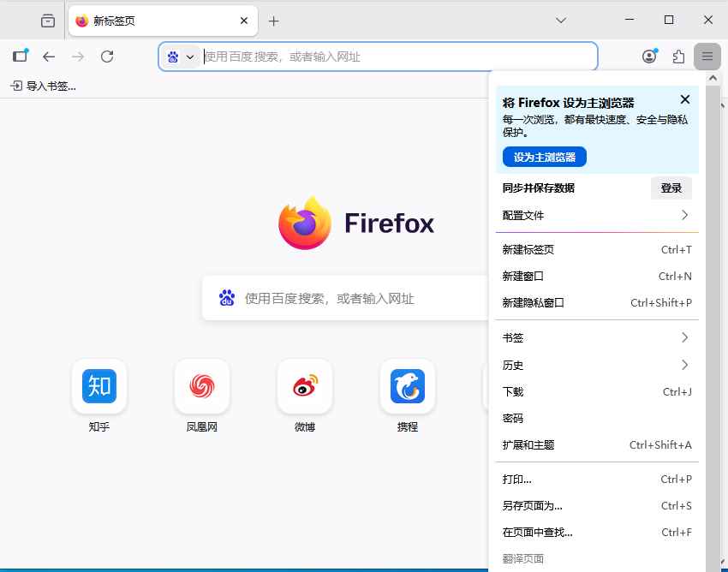Expand 配置文件 submenu
This screenshot has height=572, width=728.
[597, 215]
